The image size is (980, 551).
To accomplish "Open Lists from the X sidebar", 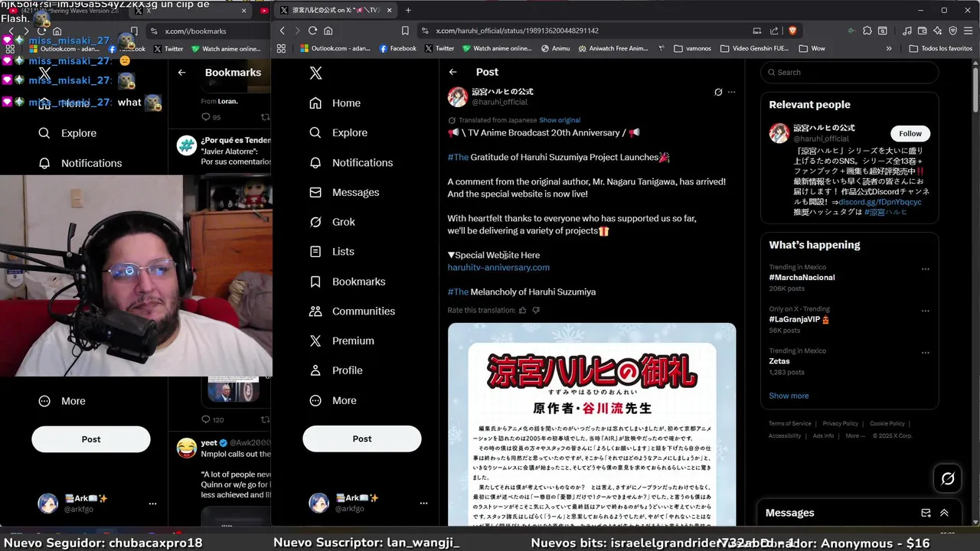I will (x=332, y=251).
